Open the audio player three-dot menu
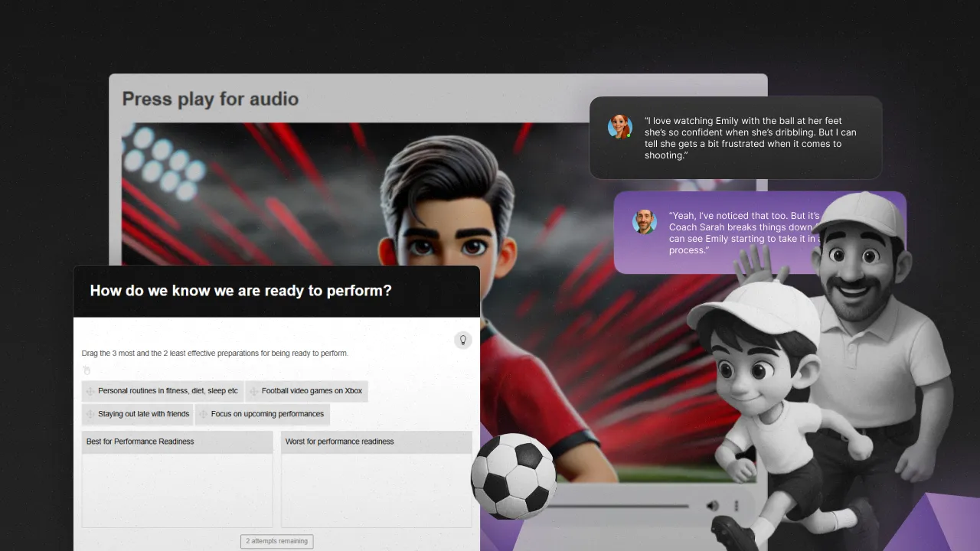 coord(737,506)
